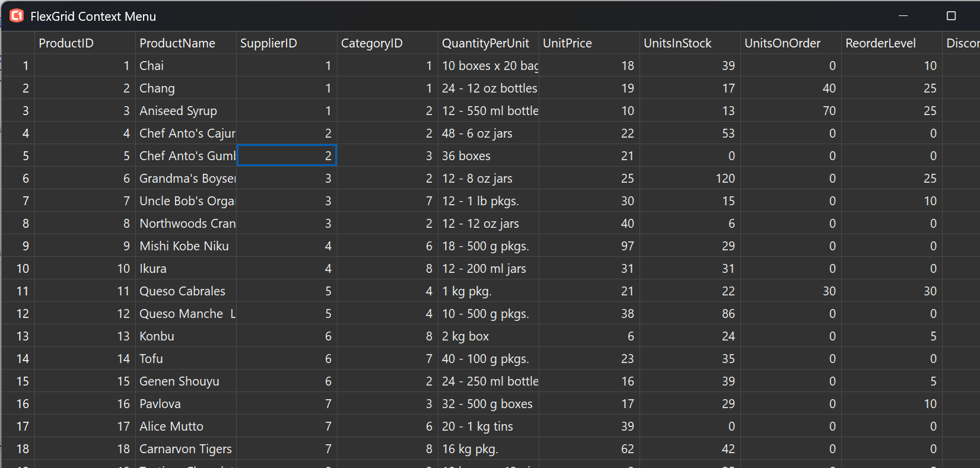Click the '12 - 1 lb pkgs.' cell
This screenshot has height=468, width=980.
coord(489,201)
